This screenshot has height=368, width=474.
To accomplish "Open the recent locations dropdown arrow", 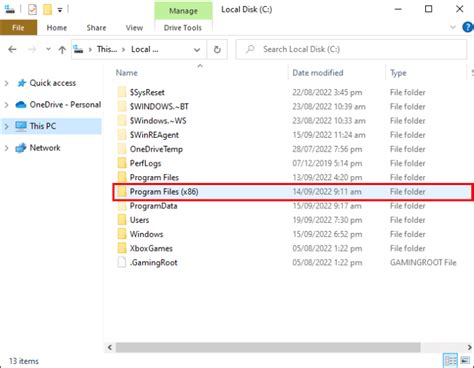I will click(x=48, y=49).
